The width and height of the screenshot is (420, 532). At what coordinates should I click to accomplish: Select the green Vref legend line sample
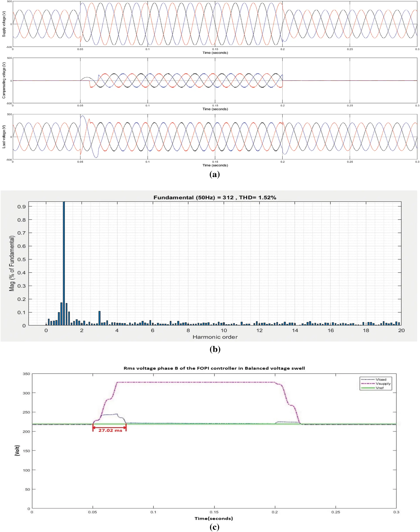click(368, 388)
